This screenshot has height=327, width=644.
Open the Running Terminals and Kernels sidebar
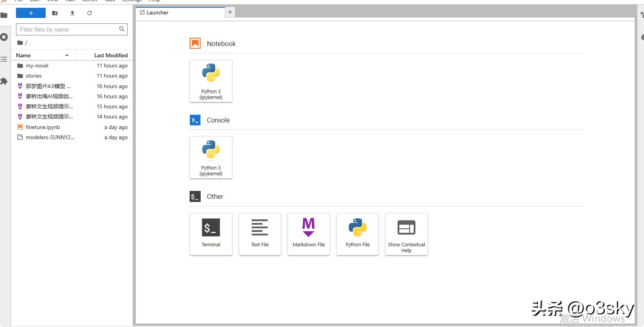click(4, 37)
